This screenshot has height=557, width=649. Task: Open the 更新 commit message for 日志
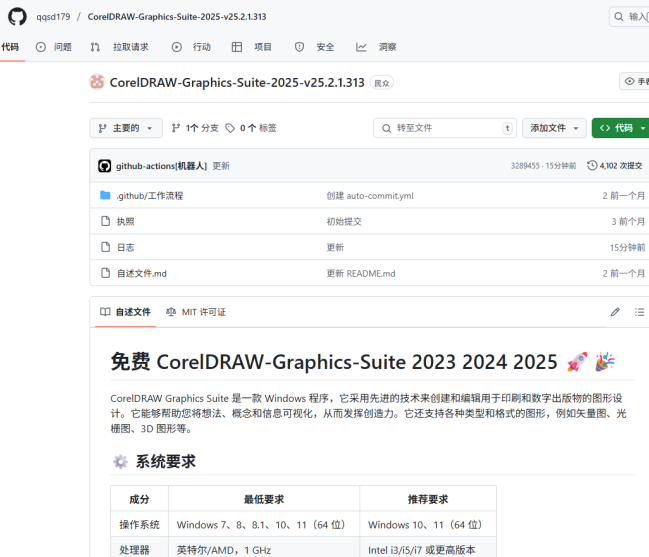tap(335, 247)
